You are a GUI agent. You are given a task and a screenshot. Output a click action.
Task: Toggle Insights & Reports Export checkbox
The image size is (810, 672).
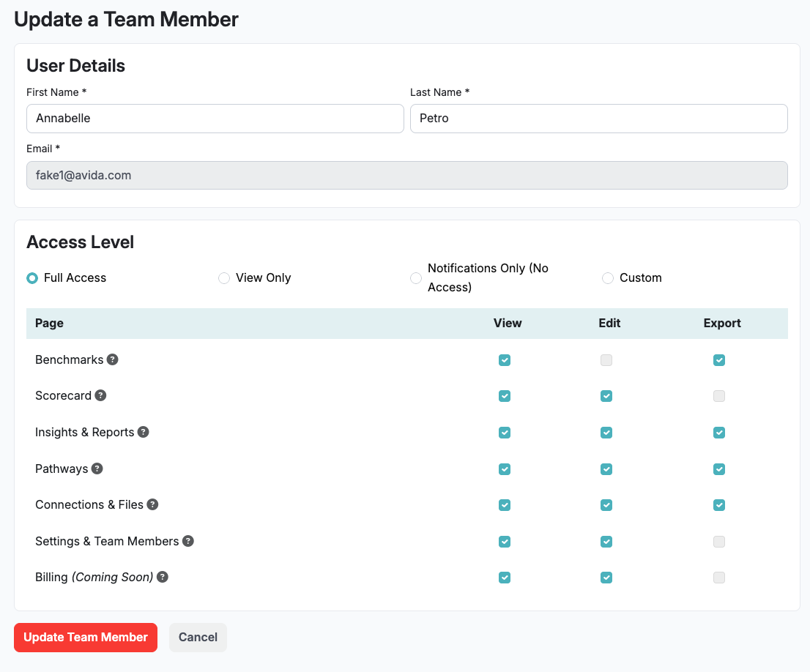(x=719, y=433)
